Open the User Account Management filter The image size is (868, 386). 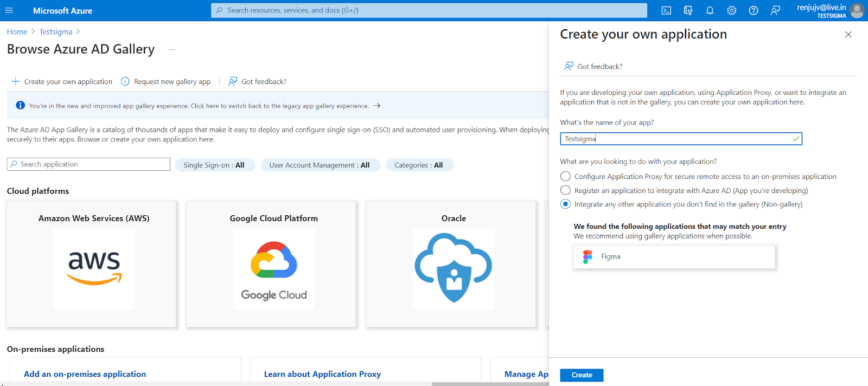point(320,165)
